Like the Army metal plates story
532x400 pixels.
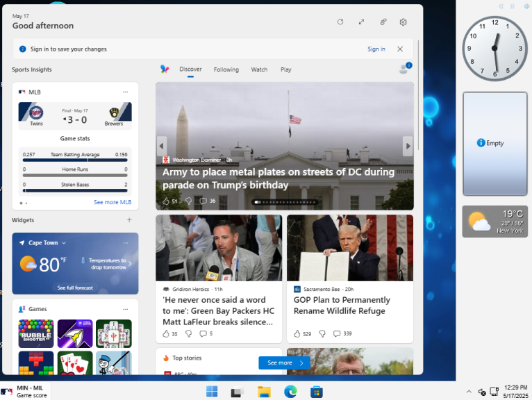[x=165, y=201]
